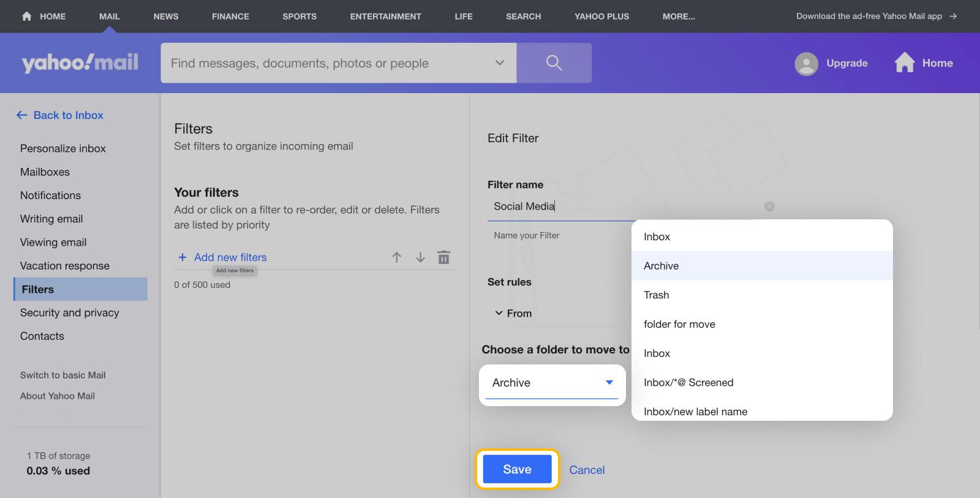Click the Save button
980x498 pixels.
pos(518,469)
